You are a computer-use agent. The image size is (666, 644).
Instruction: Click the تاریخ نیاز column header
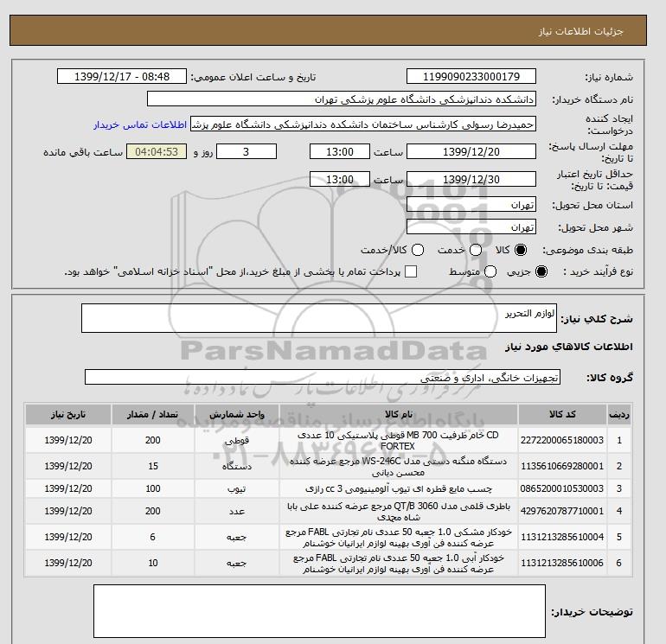click(x=68, y=414)
